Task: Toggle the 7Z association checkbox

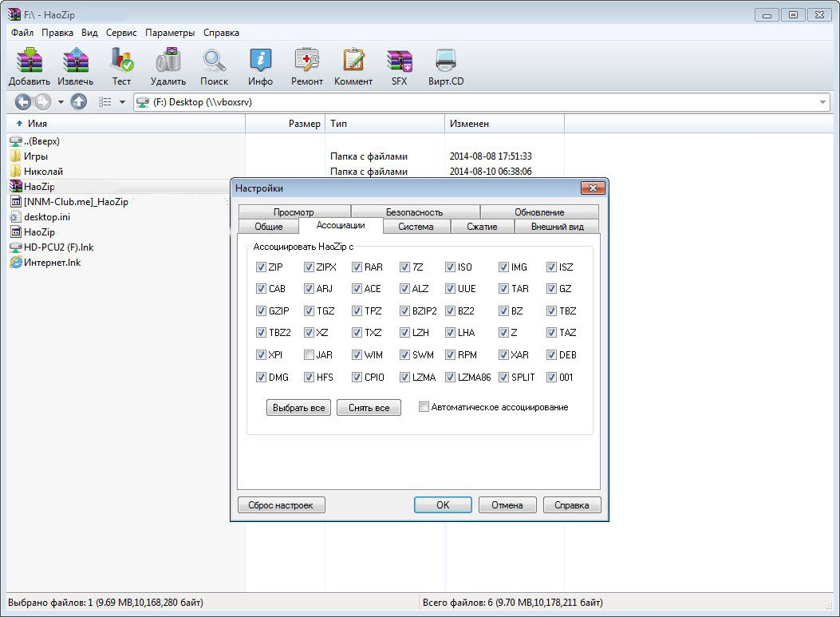Action: [x=404, y=267]
